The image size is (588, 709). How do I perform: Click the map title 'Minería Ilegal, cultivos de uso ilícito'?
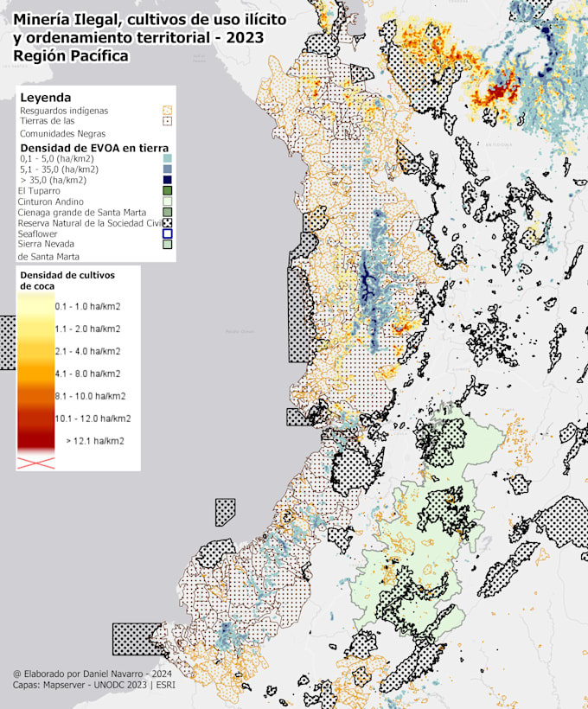point(150,19)
